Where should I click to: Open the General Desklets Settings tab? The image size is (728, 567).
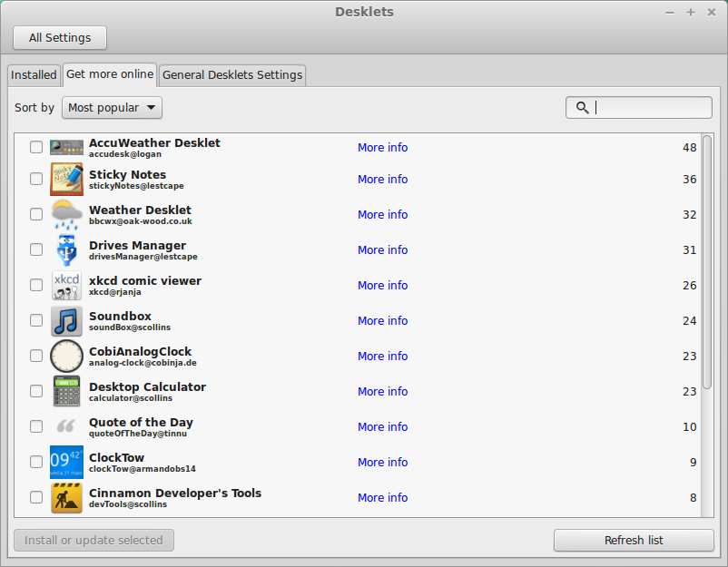232,75
